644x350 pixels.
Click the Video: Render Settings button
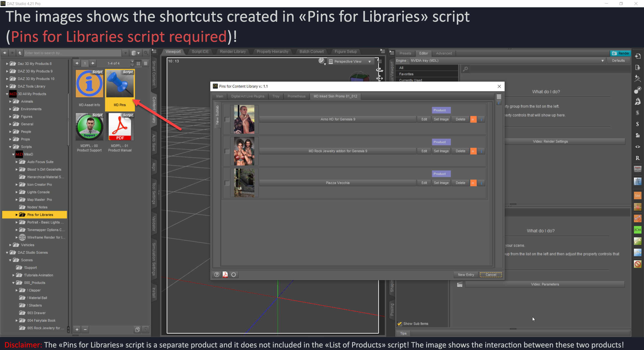click(550, 142)
